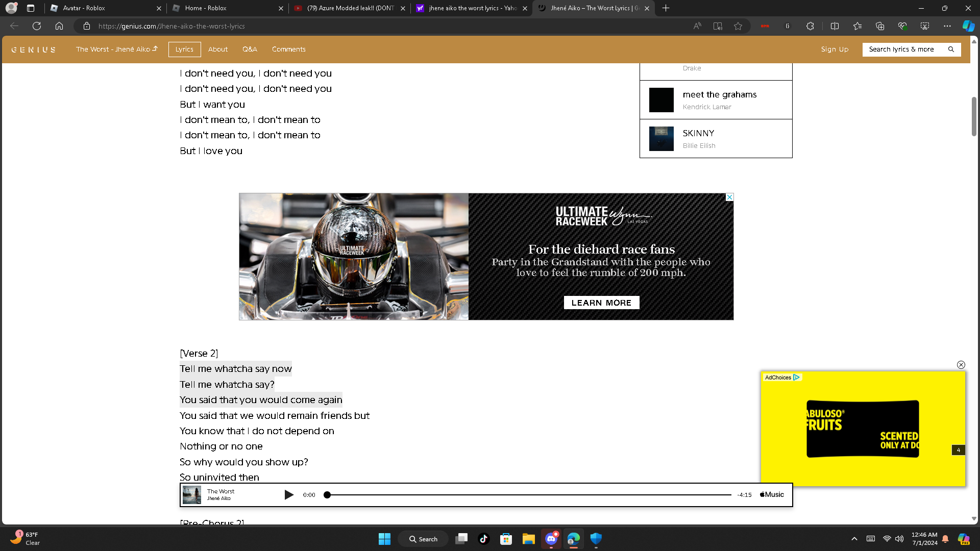This screenshot has width=980, height=551.
Task: Open the browser profile avatar
Action: (x=11, y=8)
